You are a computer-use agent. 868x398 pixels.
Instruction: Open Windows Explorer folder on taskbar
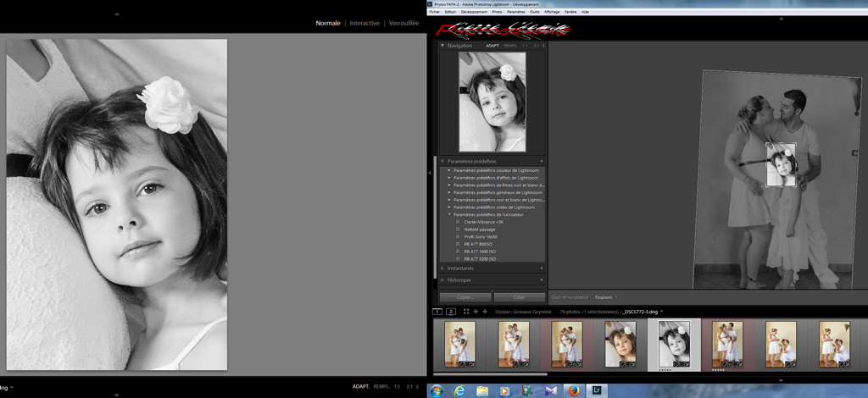[x=481, y=391]
